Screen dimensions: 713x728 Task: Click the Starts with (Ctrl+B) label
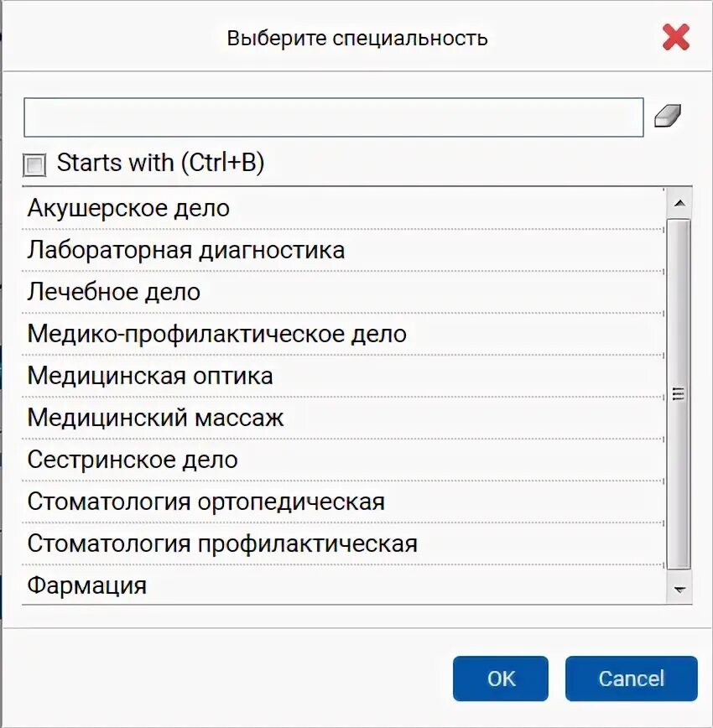coord(160,163)
